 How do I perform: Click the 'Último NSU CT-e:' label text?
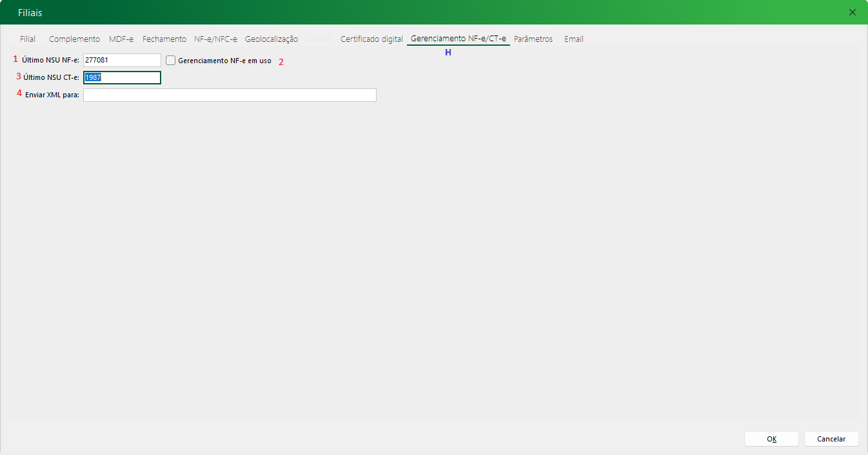click(50, 78)
